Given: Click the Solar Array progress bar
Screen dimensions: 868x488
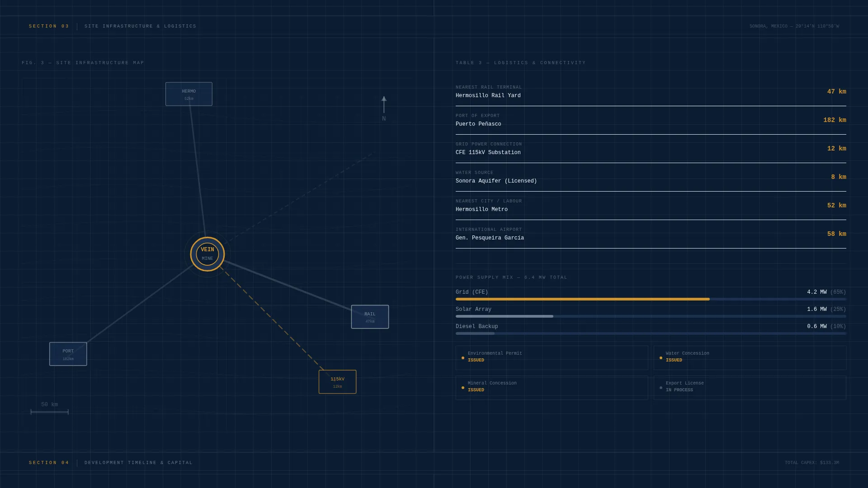Looking at the screenshot, I should (651, 316).
